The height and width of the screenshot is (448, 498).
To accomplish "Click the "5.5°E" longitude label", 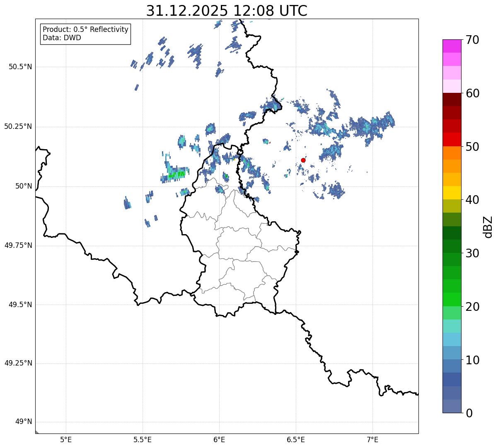I will 143,440.
